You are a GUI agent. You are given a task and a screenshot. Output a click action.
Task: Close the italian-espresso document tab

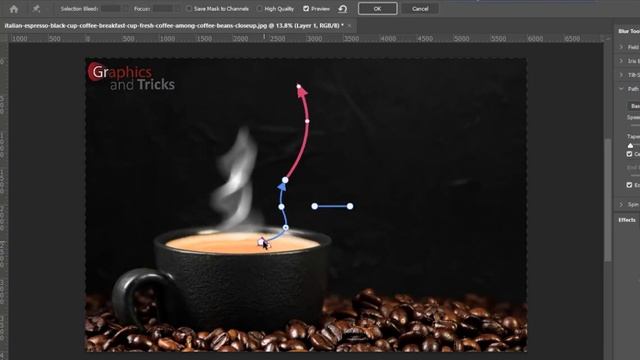350,26
